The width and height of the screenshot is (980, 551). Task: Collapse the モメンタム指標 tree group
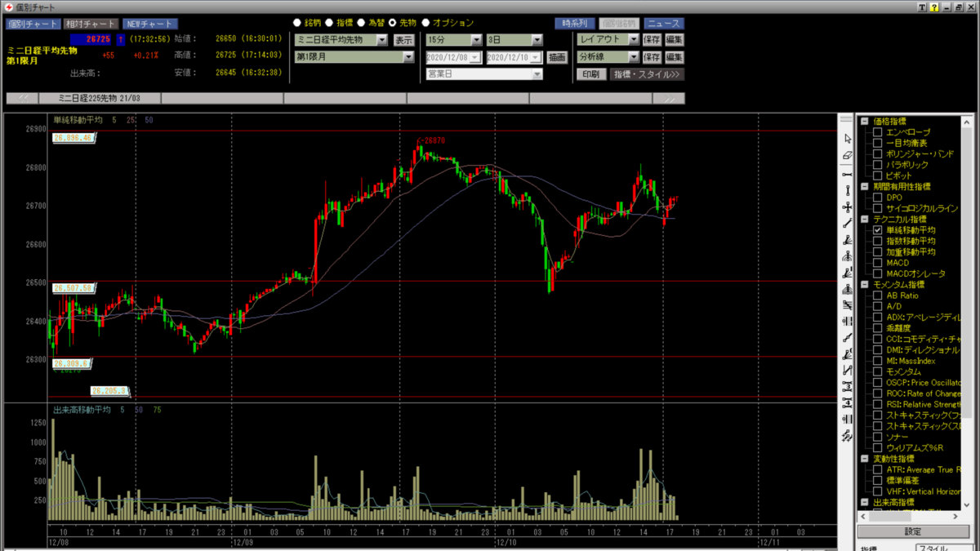click(865, 285)
